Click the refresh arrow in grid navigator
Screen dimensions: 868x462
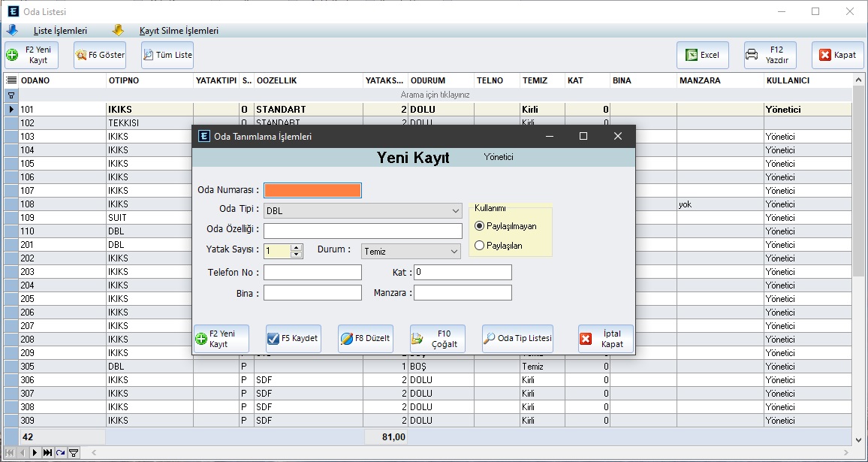[x=60, y=452]
